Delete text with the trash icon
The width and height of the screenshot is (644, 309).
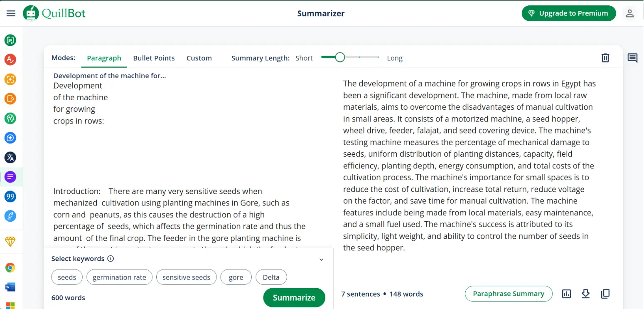[x=605, y=58]
